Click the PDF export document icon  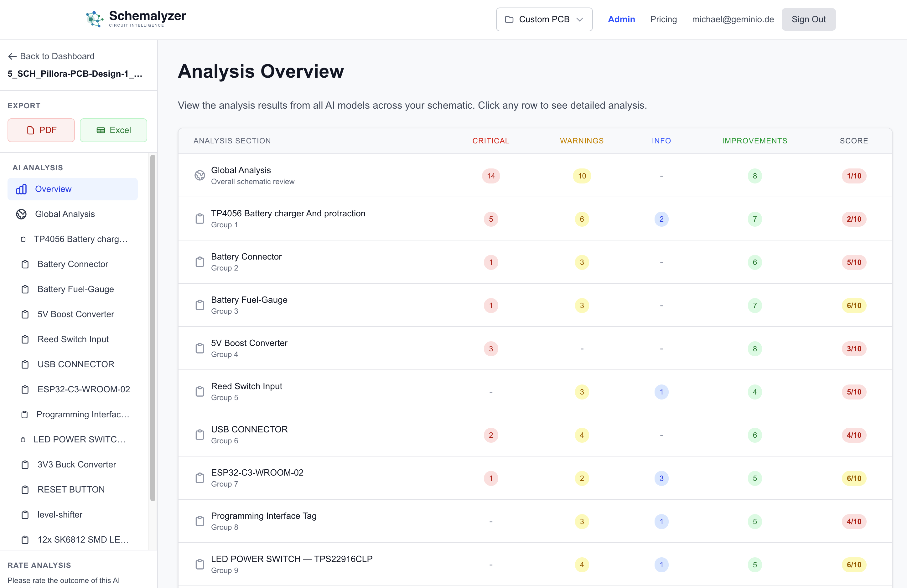(x=30, y=130)
